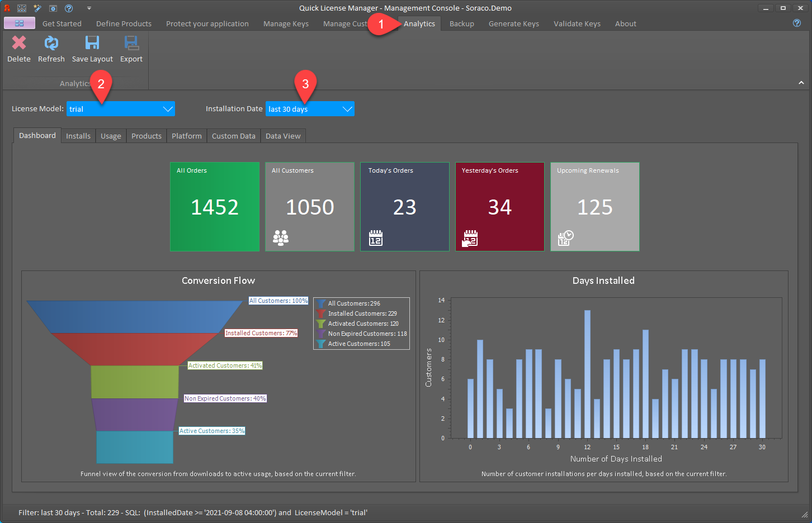Open the Manage Keys ribbon tab
Image resolution: width=812 pixels, height=523 pixels.
tap(286, 23)
